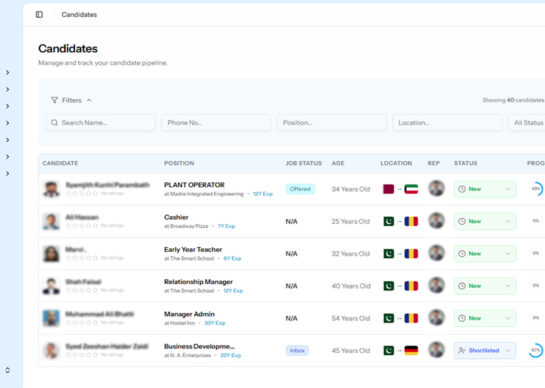This screenshot has height=388, width=545.
Task: Open candidate photo in Early Year Teacher row
Action: (51, 253)
